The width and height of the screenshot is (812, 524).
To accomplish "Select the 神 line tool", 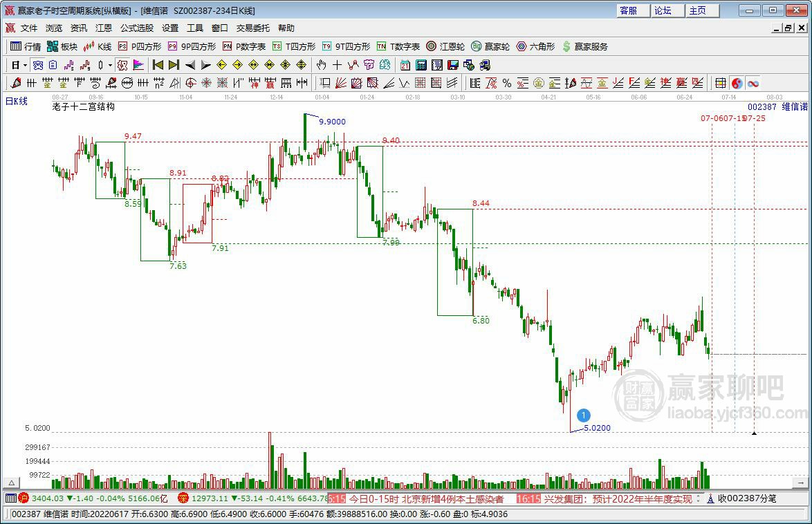I will click(x=255, y=83).
